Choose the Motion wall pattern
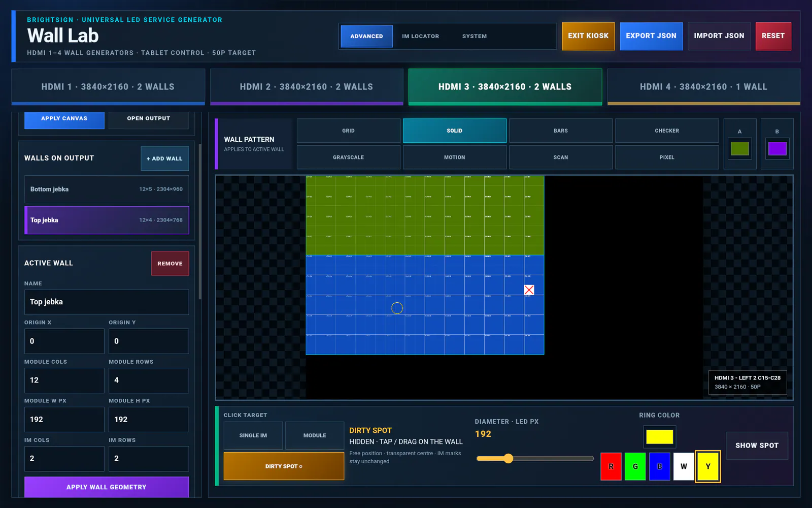 coord(454,157)
